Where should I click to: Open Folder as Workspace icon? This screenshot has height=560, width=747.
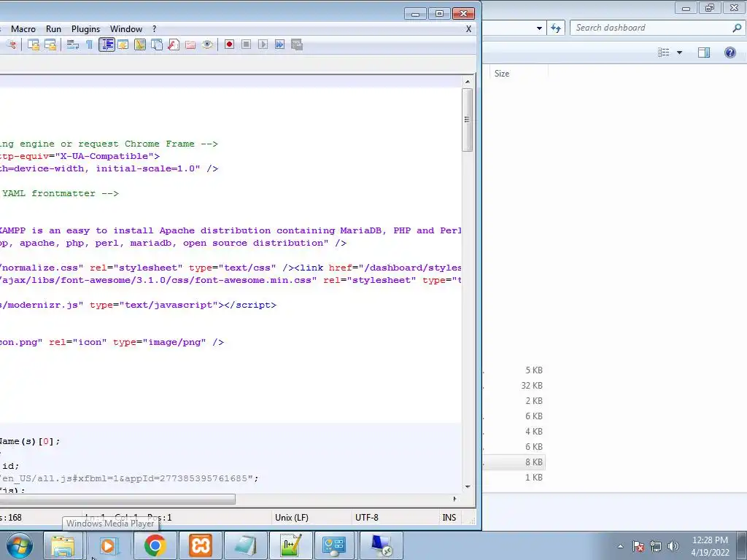click(190, 44)
